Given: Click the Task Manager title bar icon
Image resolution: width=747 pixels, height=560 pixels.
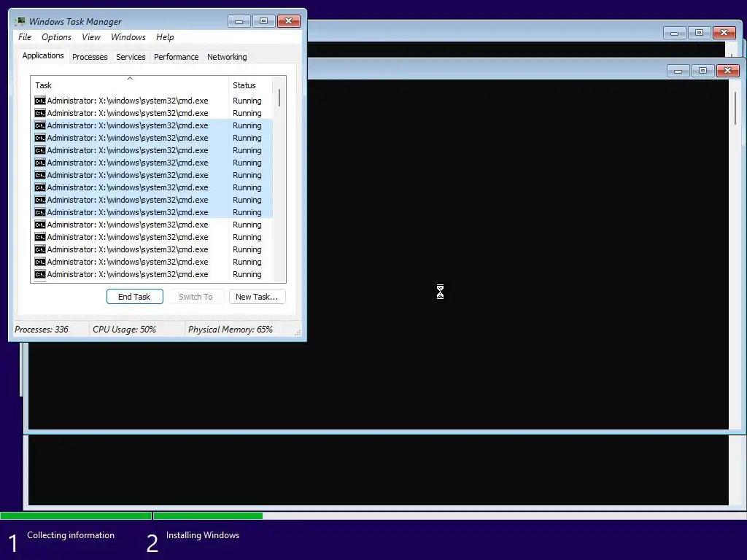Looking at the screenshot, I should [20, 21].
